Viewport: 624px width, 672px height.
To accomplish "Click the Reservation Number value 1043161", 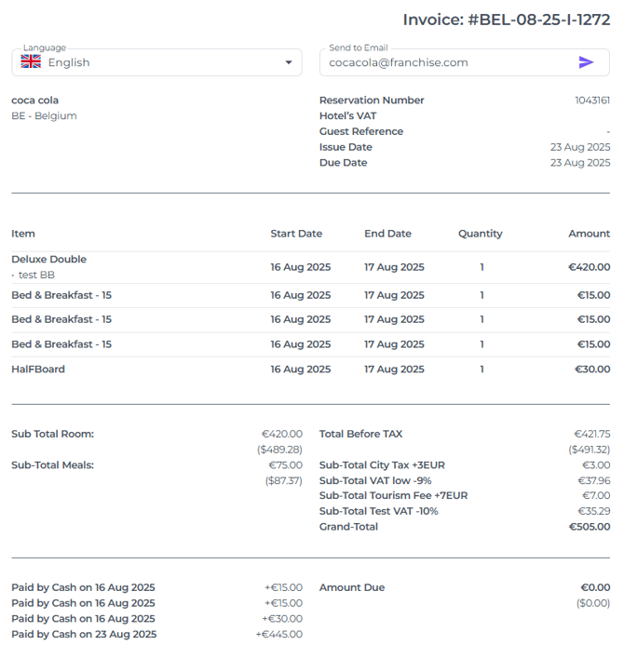I will pyautogui.click(x=592, y=101).
